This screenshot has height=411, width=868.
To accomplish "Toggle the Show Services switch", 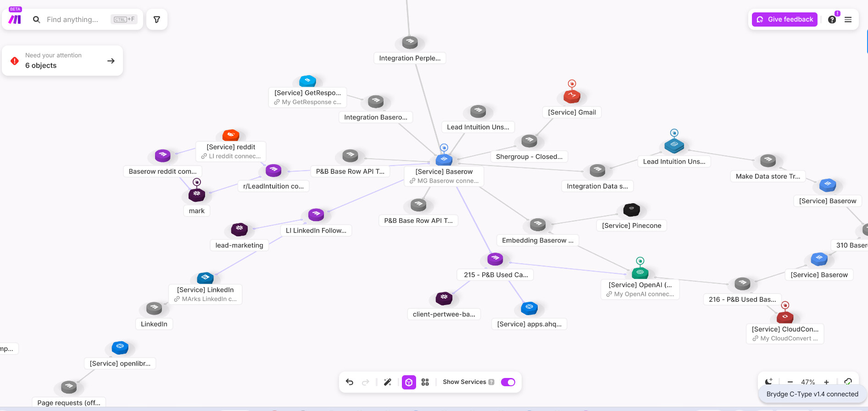I will pos(508,382).
